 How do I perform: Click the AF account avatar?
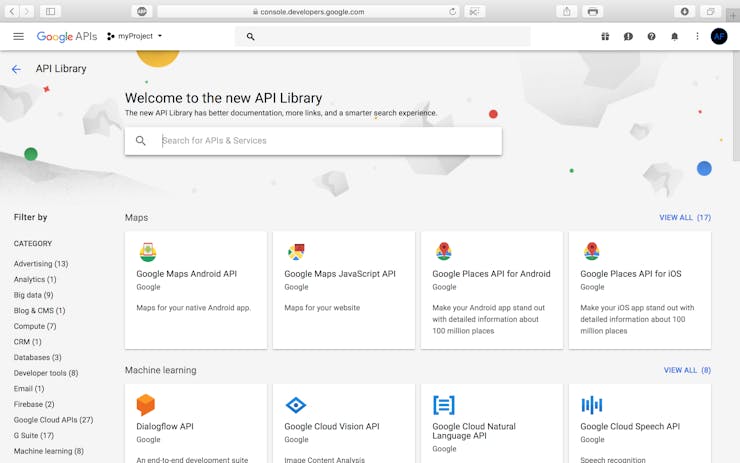(719, 36)
